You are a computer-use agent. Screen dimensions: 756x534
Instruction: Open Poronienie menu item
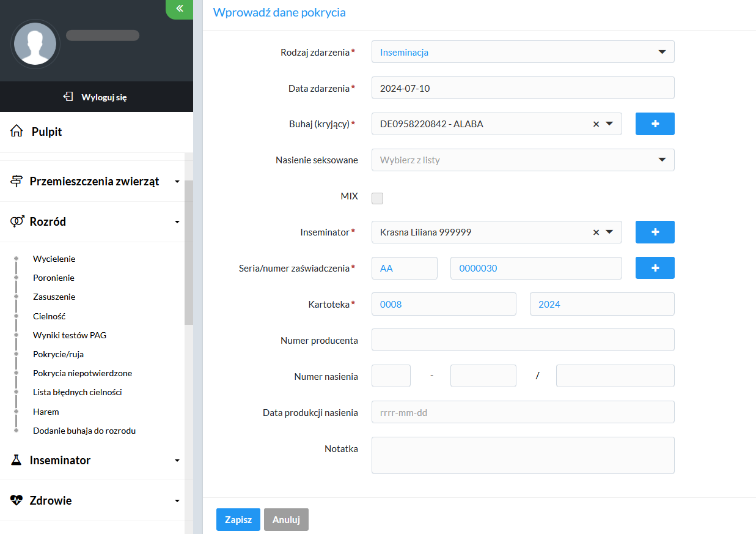click(x=54, y=278)
